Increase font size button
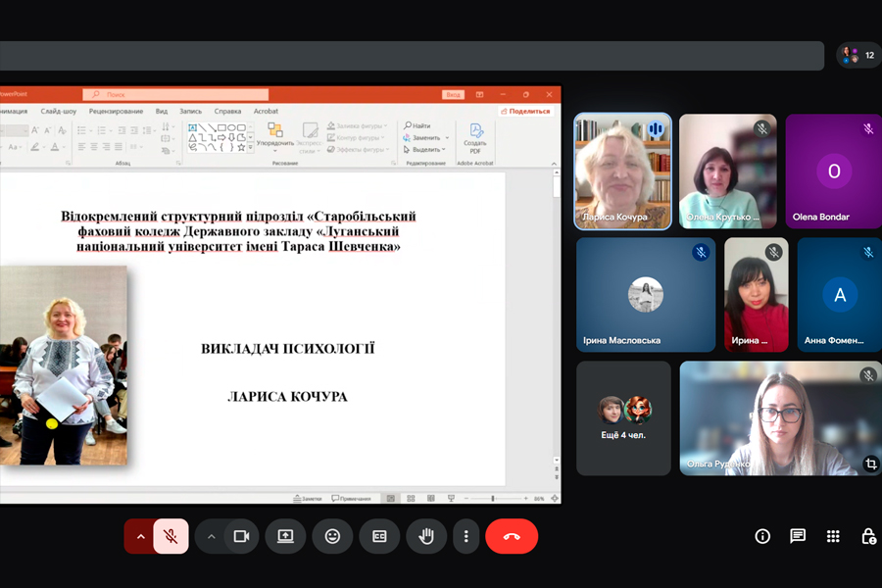Screen dimensions: 882x588 (x=35, y=130)
